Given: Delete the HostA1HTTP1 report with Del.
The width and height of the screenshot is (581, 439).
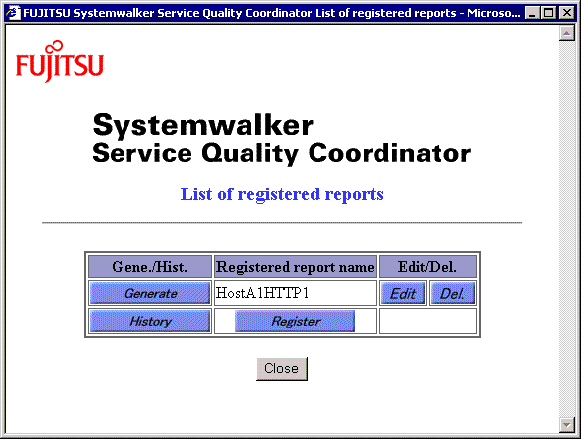Looking at the screenshot, I should (x=452, y=293).
